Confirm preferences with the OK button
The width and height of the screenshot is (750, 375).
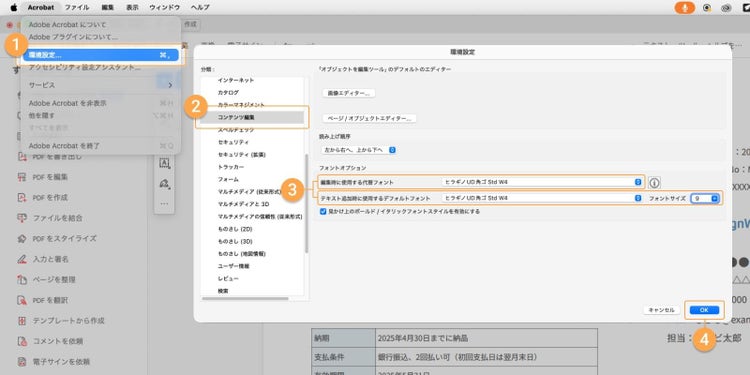click(704, 310)
